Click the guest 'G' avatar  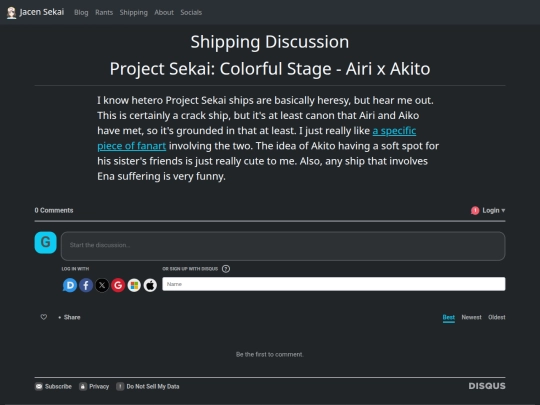click(x=45, y=242)
